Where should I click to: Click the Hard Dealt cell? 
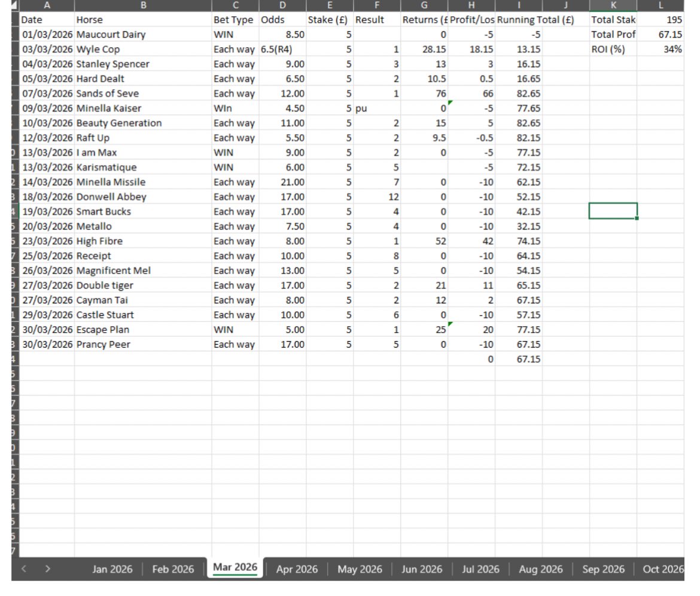tap(143, 78)
